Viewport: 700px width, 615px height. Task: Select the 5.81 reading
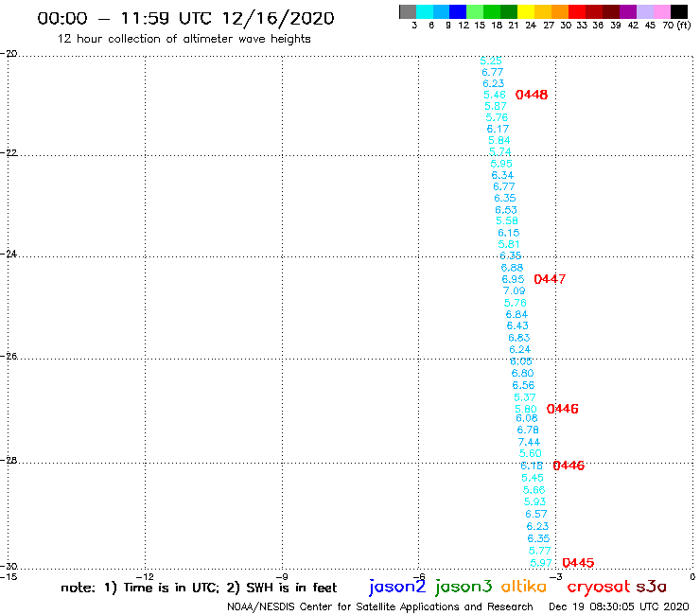[509, 244]
